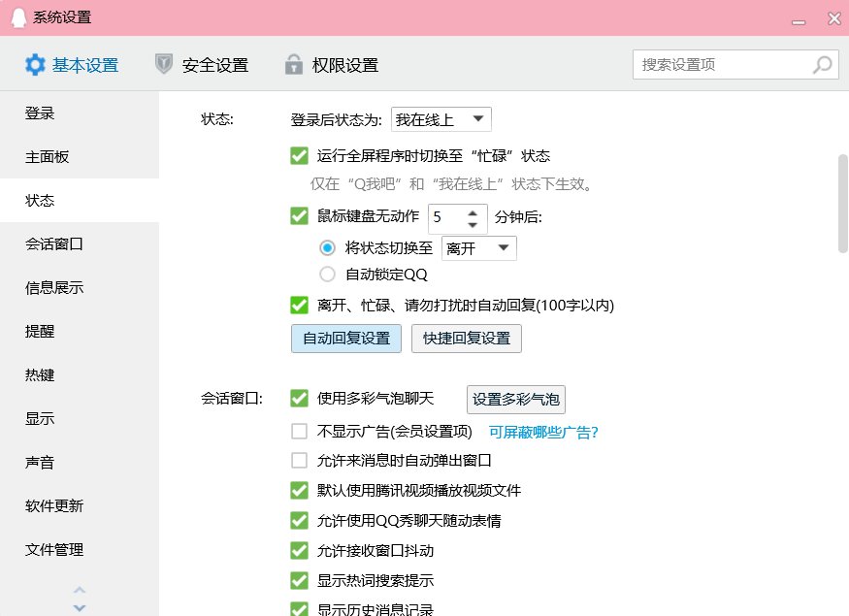Click the magnifier icon in search box
The height and width of the screenshot is (616, 849).
click(821, 64)
